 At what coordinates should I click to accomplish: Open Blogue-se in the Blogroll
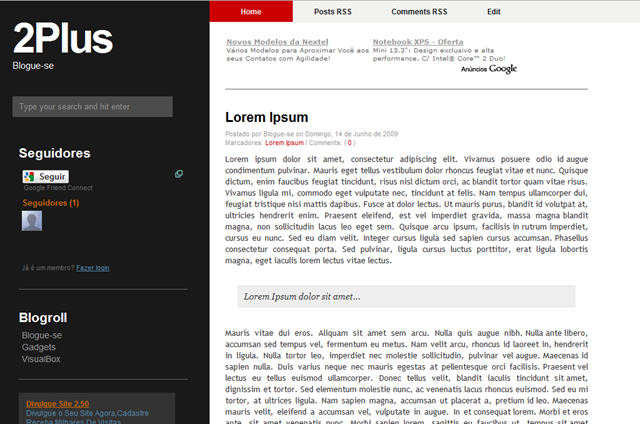pyautogui.click(x=42, y=335)
